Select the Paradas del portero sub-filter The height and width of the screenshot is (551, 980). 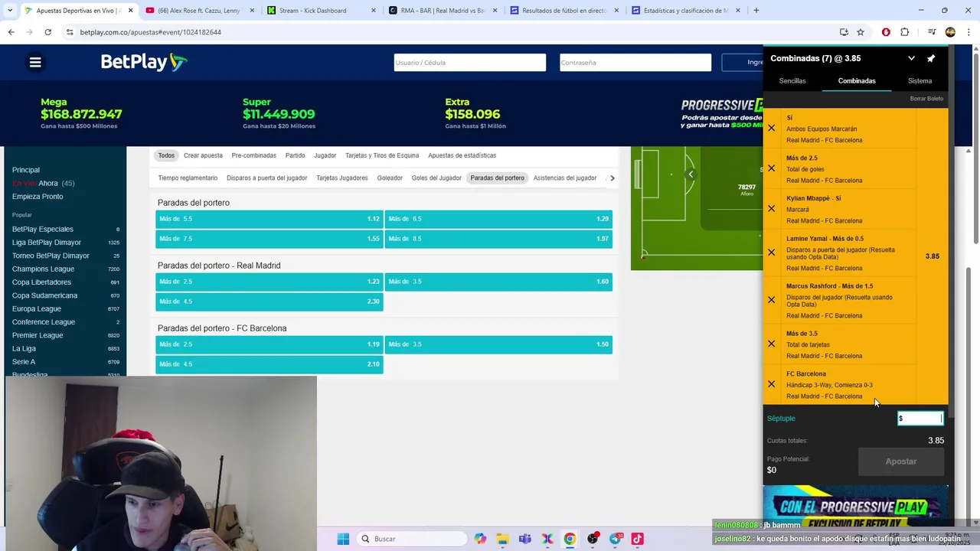pyautogui.click(x=497, y=178)
